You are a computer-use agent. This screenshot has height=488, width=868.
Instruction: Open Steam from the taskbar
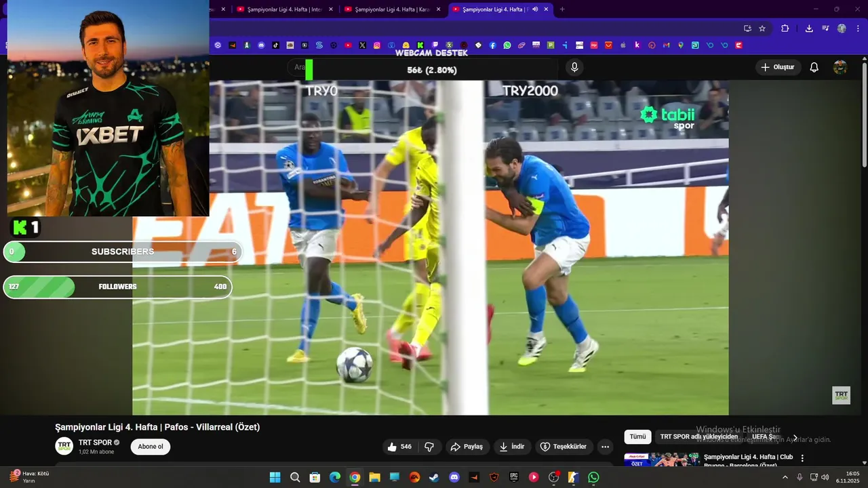pyautogui.click(x=434, y=477)
